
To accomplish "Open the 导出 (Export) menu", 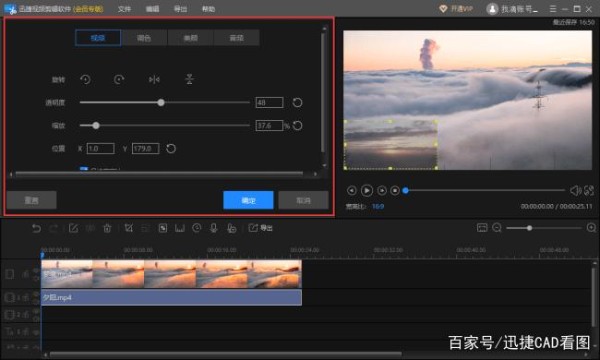I will pyautogui.click(x=180, y=9).
